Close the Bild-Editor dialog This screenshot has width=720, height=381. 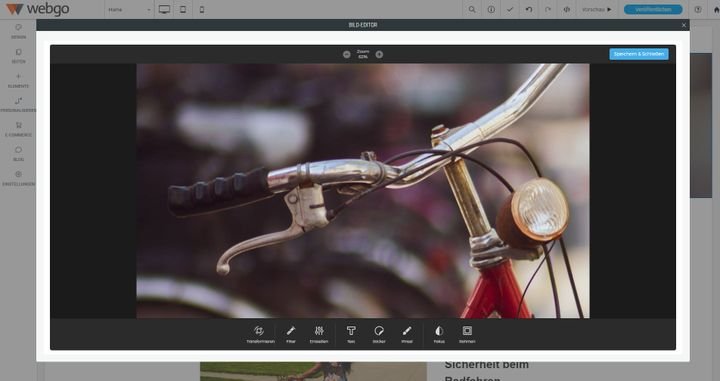[684, 25]
